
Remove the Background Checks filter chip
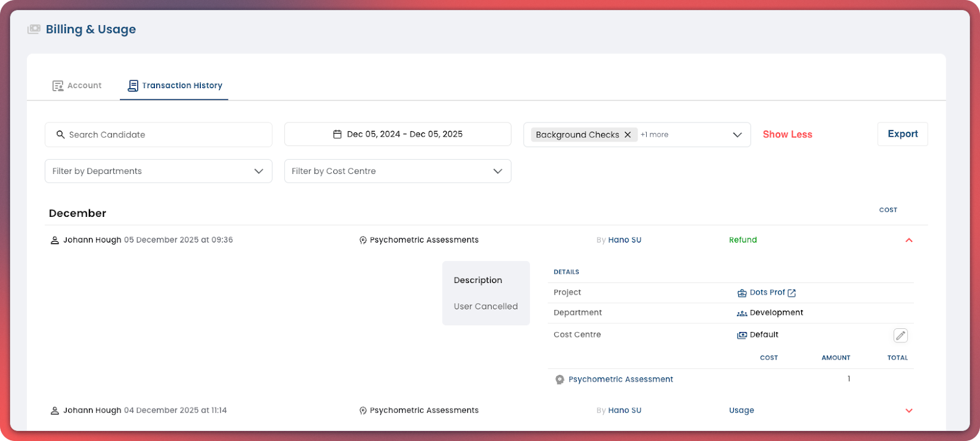(627, 135)
